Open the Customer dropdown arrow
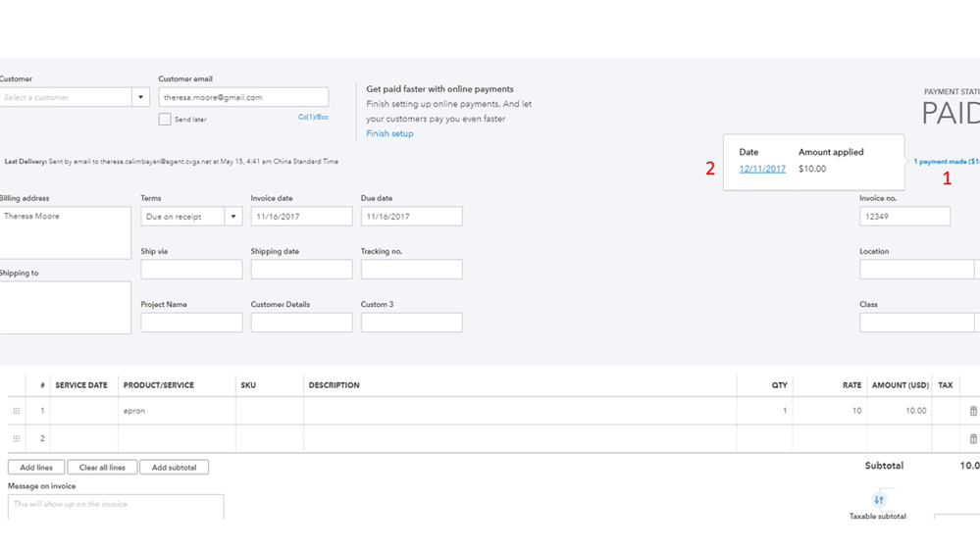This screenshot has height=551, width=980. 140,97
